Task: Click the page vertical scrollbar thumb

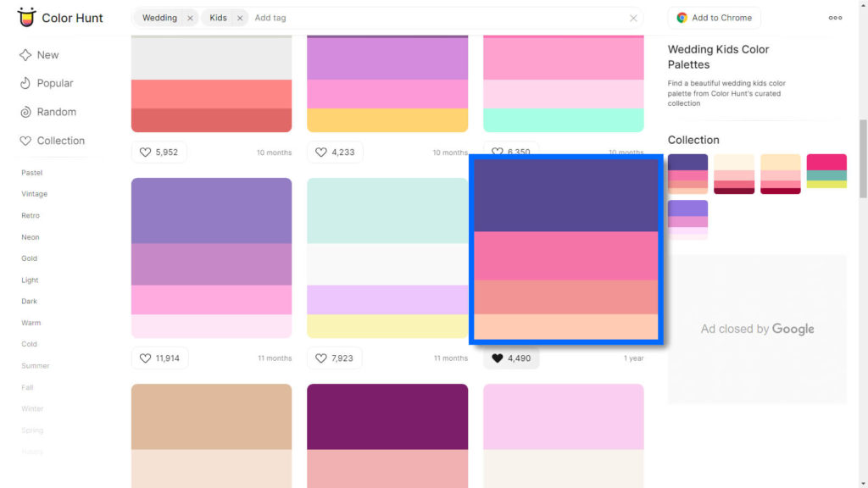Action: coord(863,158)
